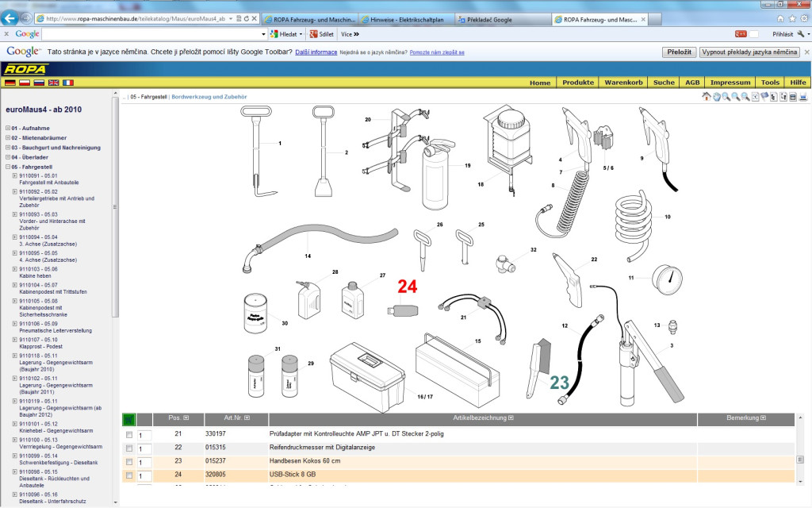The width and height of the screenshot is (812, 508).
Task: Click the green add-to-cart header icon
Action: [129, 419]
